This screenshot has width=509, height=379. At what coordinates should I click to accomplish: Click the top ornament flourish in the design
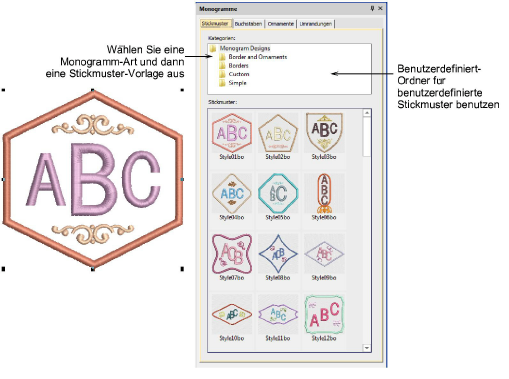pyautogui.click(x=93, y=125)
